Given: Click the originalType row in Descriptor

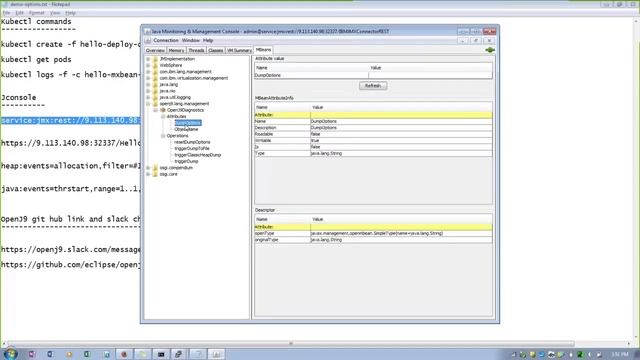Looking at the screenshot, I should (373, 240).
